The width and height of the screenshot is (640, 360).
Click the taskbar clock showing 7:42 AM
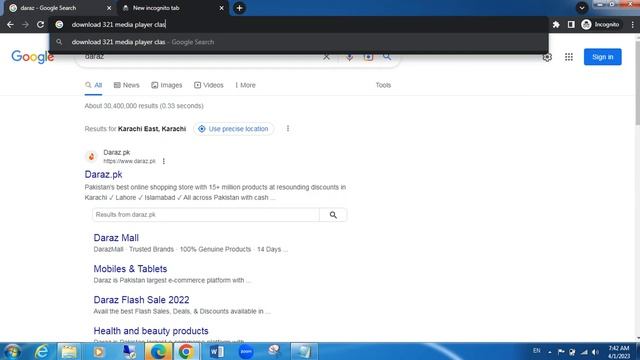(x=618, y=352)
